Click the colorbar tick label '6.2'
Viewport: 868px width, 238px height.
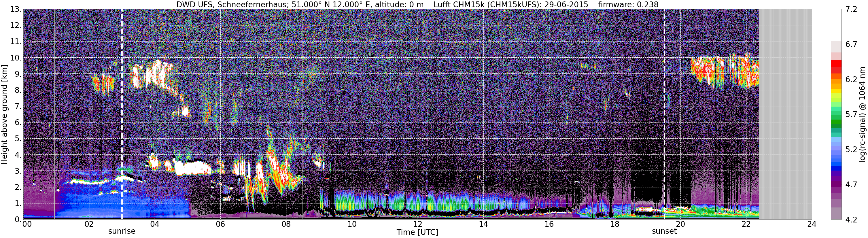click(852, 80)
